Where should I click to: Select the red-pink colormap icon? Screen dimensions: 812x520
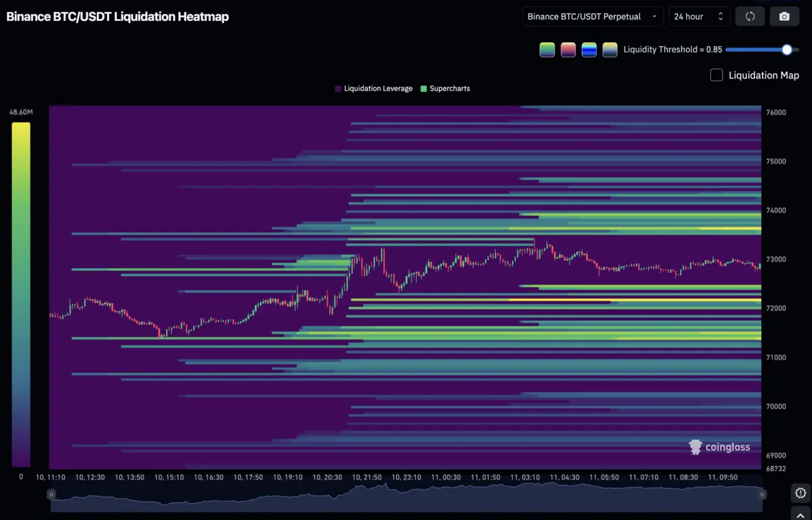click(x=568, y=49)
